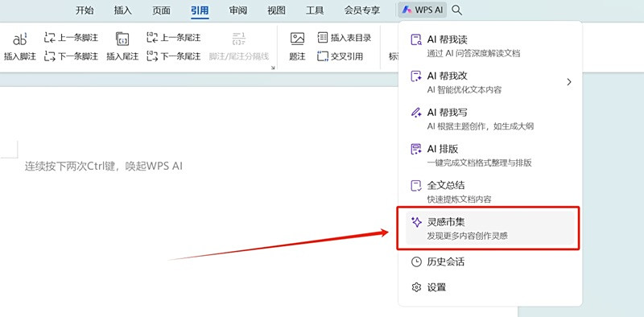The width and height of the screenshot is (644, 317).
Task: Click the 灵感市集 sparkle icon
Action: click(x=416, y=222)
